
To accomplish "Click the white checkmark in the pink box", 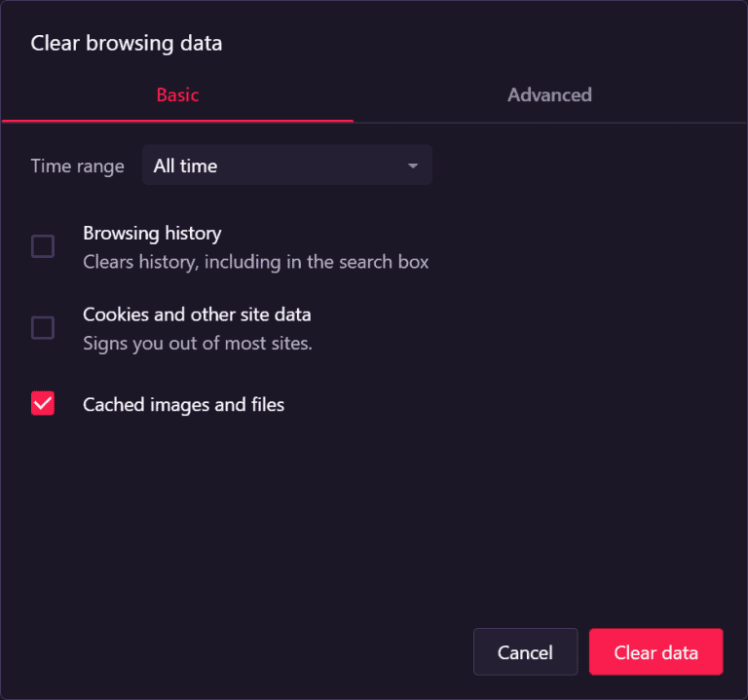I will [x=43, y=403].
